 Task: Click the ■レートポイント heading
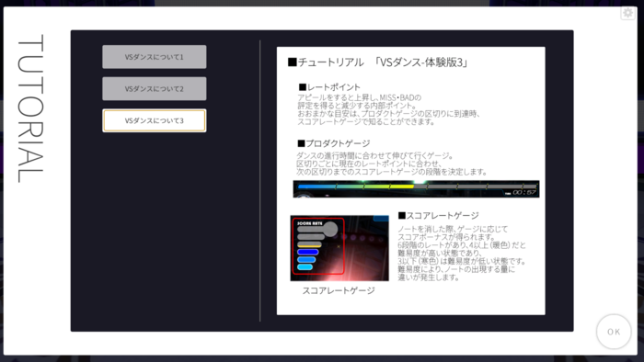click(x=329, y=87)
